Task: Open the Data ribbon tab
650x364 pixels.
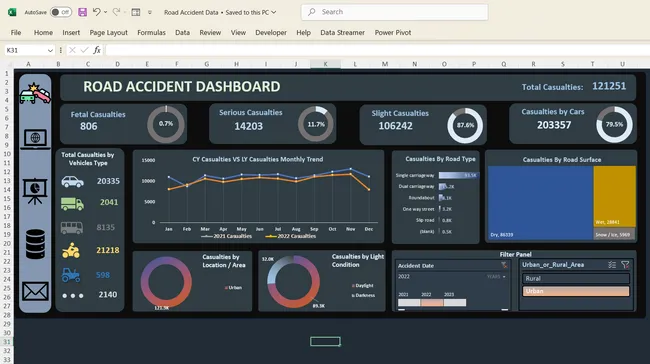Action: (x=182, y=32)
